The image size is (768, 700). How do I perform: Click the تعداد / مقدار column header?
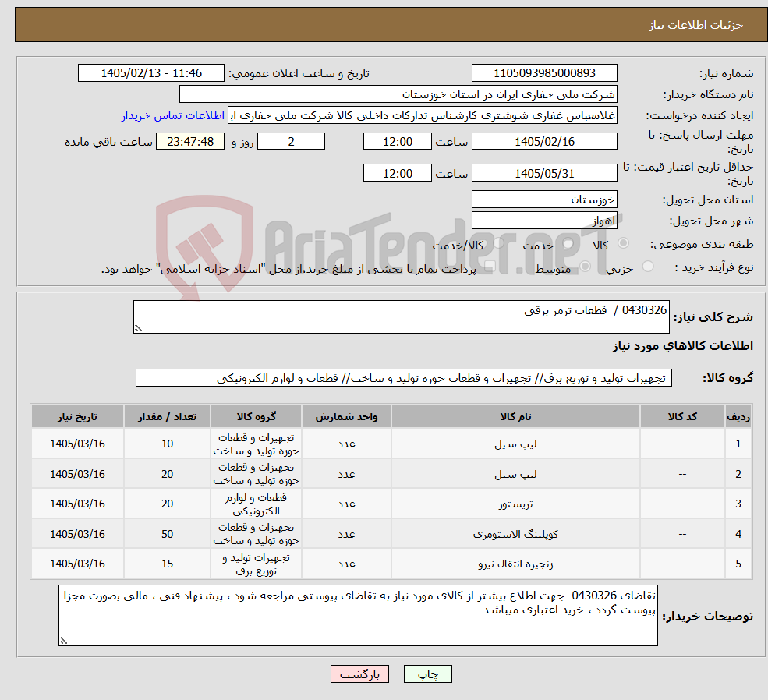167,416
